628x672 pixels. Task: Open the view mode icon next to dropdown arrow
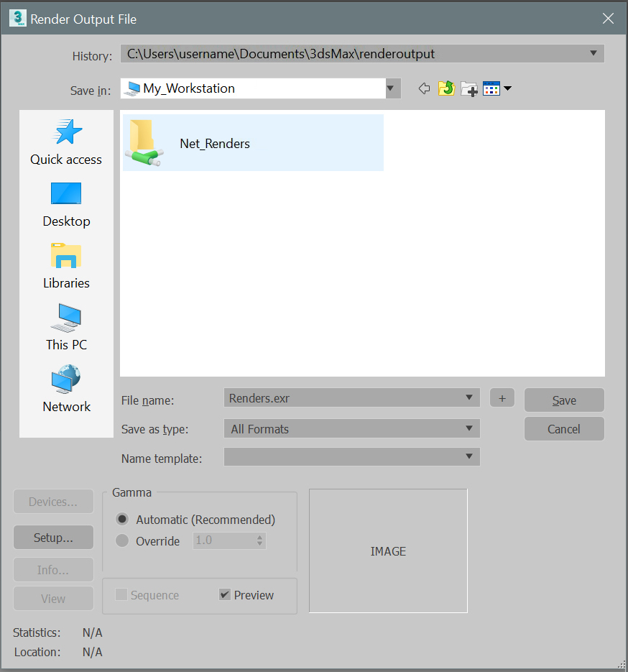click(x=493, y=88)
